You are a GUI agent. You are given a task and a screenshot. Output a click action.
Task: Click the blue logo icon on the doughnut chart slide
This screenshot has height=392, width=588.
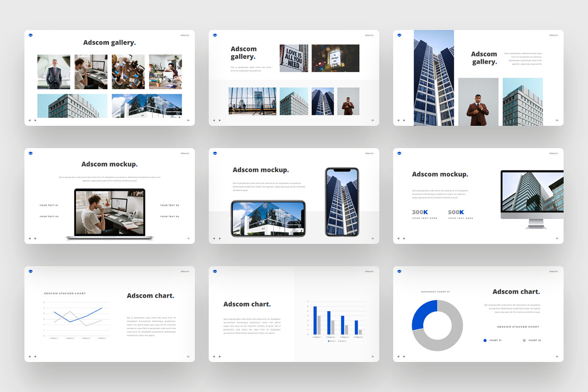[x=399, y=271]
